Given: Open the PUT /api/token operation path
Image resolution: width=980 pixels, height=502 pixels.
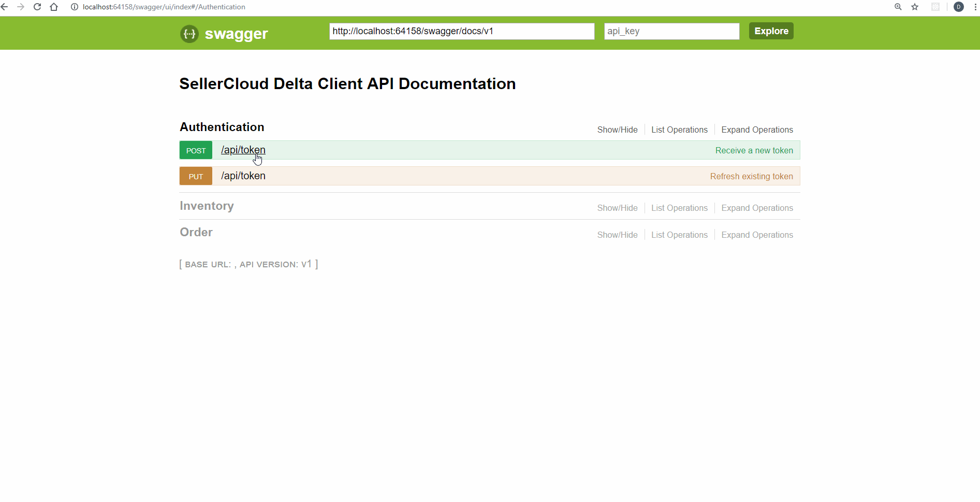Looking at the screenshot, I should click(x=243, y=176).
